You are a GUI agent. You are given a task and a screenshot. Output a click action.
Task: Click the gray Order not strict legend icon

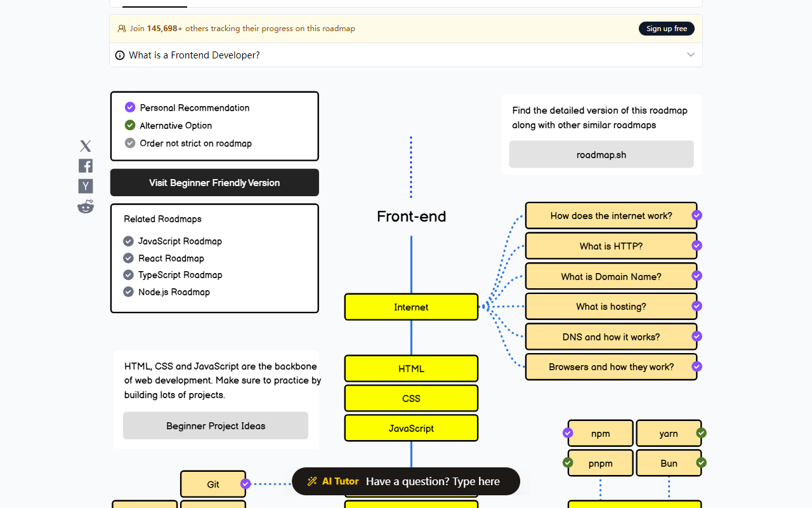tap(130, 143)
